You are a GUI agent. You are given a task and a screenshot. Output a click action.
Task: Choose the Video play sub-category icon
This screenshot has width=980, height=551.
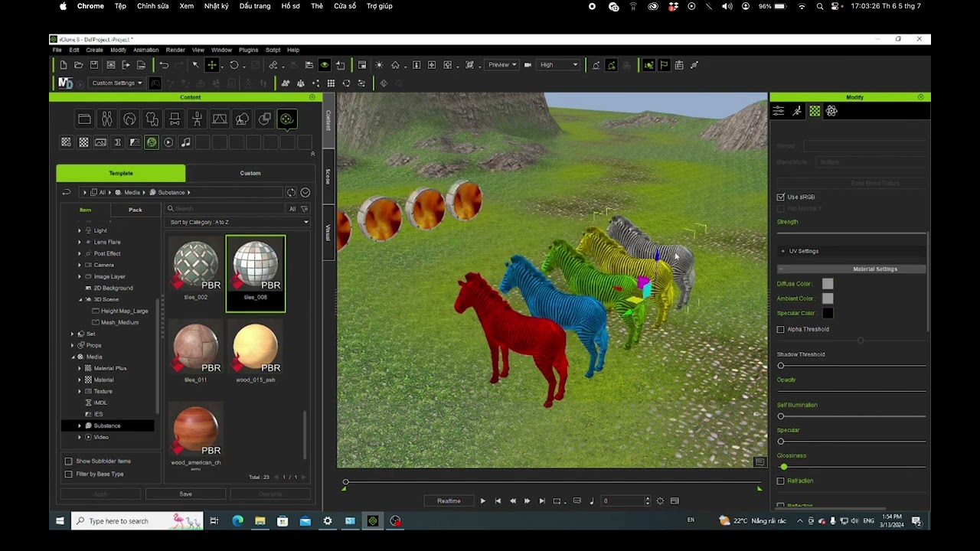168,142
